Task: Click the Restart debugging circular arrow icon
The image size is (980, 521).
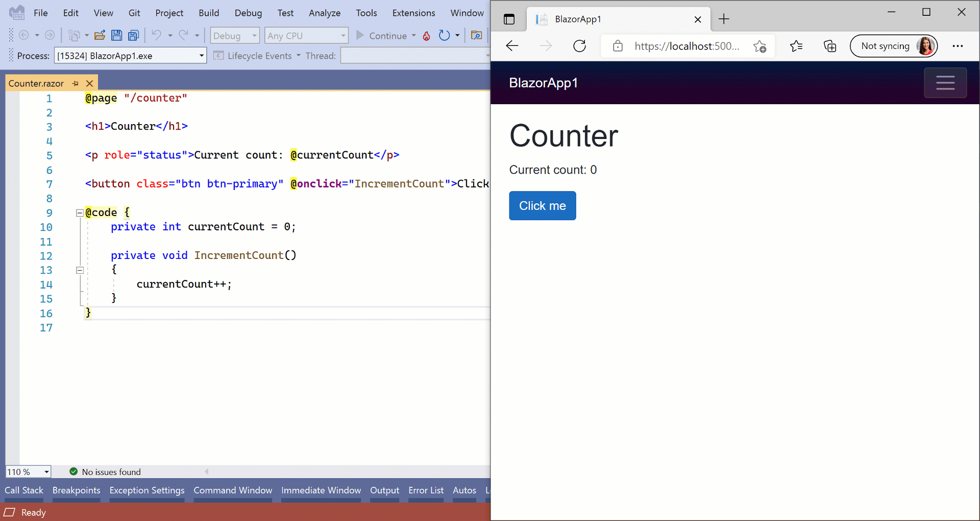Action: (x=444, y=36)
